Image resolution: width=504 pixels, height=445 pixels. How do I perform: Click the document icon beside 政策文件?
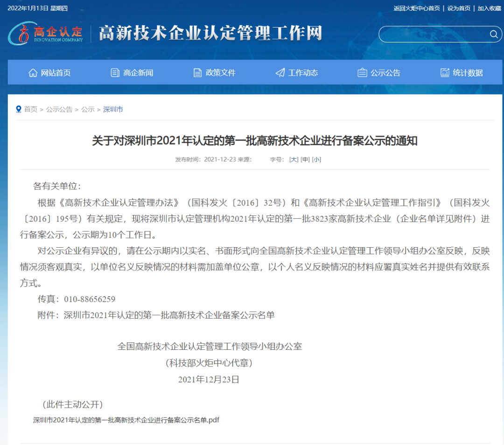point(197,72)
